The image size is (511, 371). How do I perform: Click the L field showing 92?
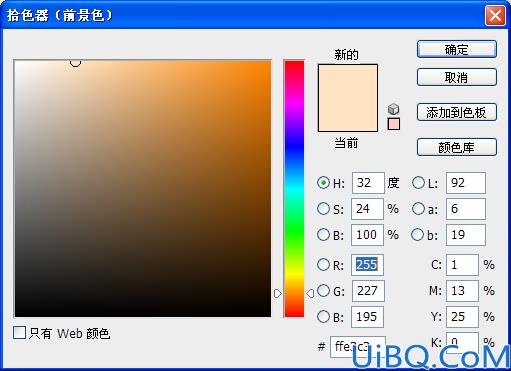[x=466, y=183]
